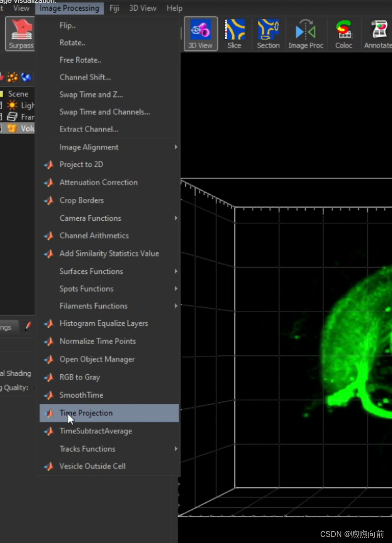
Task: Open the 3D View menu
Action: point(143,8)
